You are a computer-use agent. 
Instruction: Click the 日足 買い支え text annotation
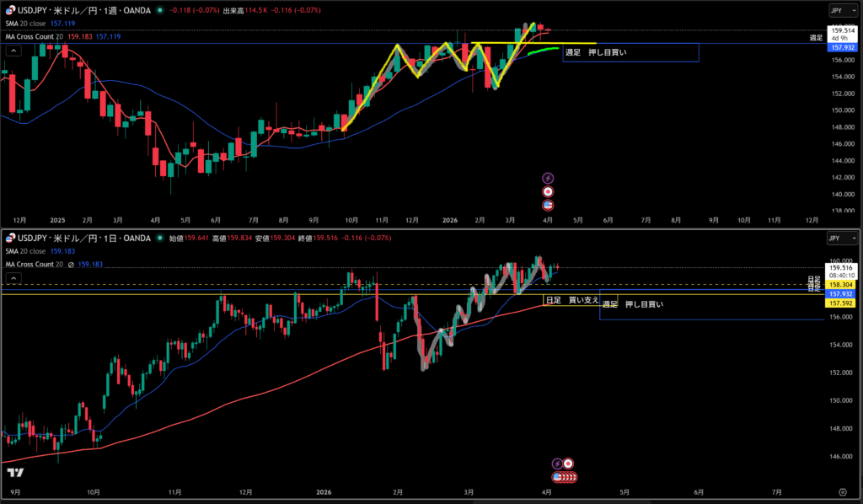pos(572,300)
